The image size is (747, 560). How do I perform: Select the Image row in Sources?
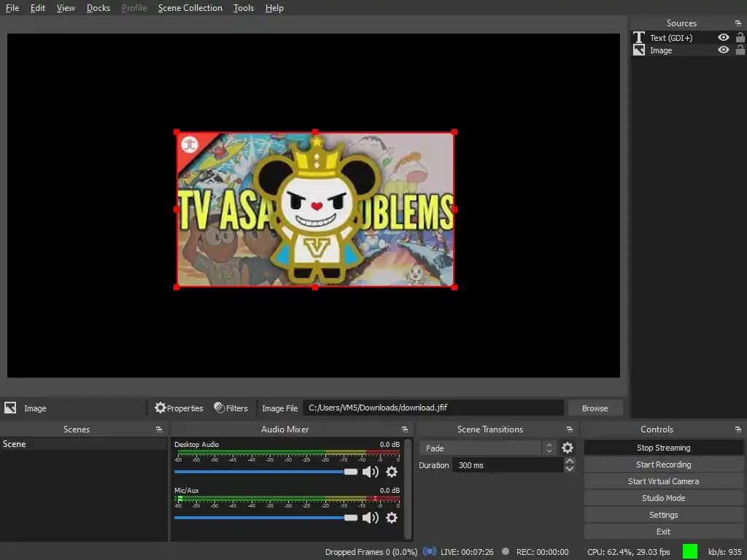click(x=689, y=50)
